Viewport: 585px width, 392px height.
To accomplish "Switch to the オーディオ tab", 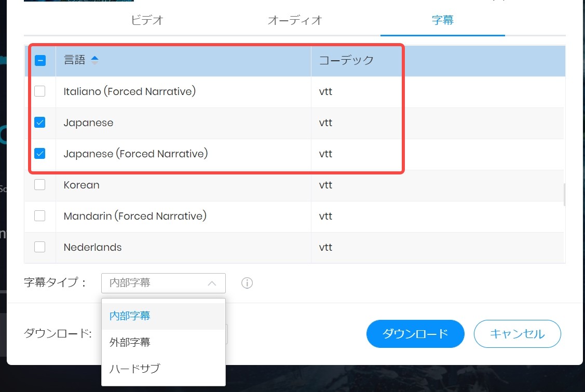I will pos(294,20).
